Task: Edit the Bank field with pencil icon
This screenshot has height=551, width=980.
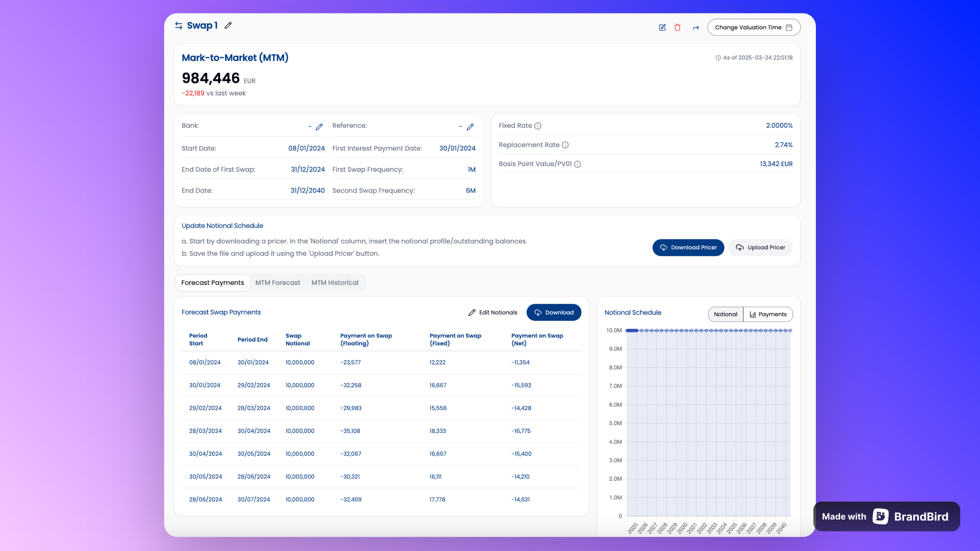Action: click(x=319, y=127)
